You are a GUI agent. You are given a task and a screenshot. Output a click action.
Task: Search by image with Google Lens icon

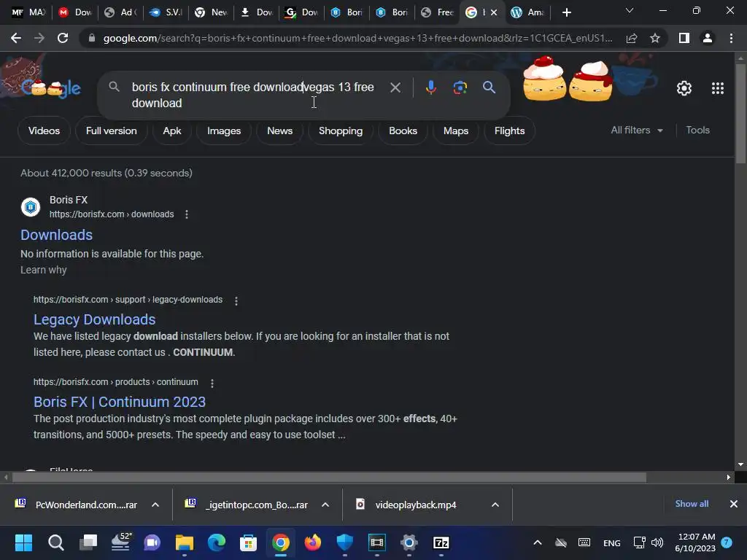point(460,87)
